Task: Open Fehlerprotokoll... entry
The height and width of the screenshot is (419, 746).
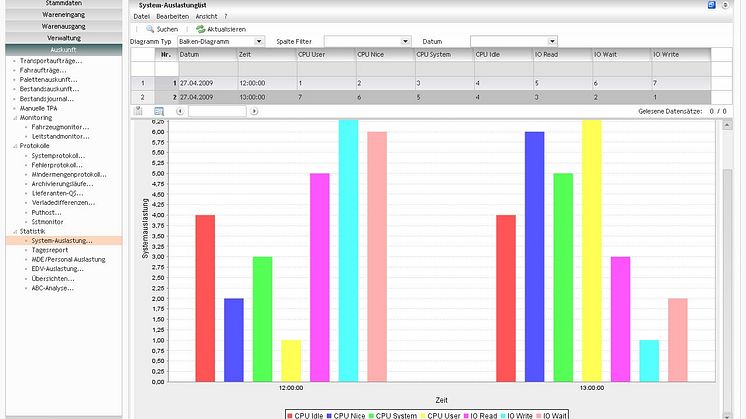Action: pos(57,165)
